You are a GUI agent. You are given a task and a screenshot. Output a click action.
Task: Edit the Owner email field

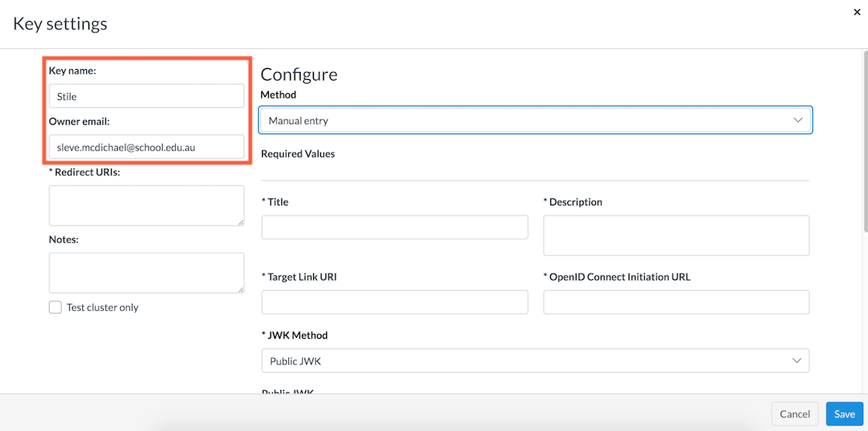[x=146, y=147]
